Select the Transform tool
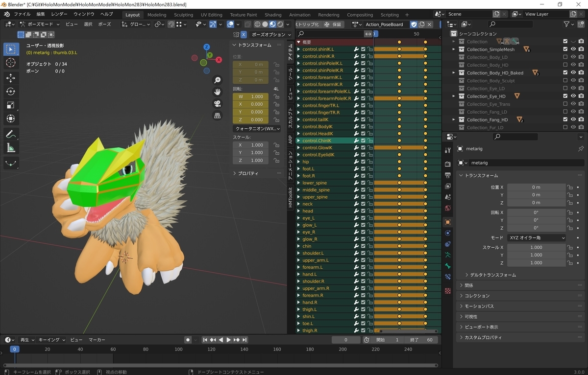588x375 pixels. (11, 119)
